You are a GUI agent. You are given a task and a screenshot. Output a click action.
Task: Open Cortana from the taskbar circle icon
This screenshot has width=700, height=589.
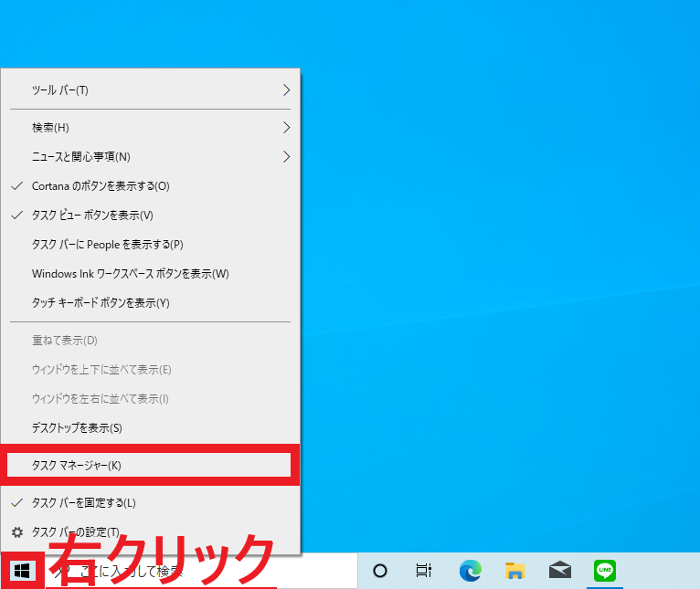(x=380, y=572)
